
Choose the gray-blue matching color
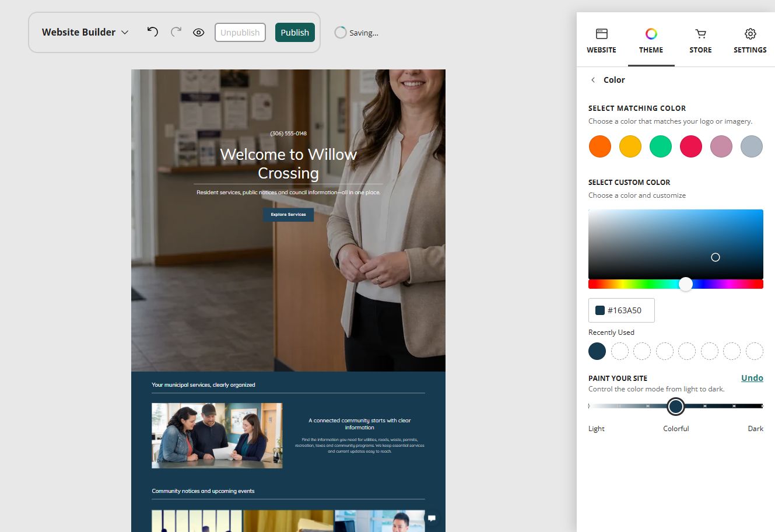tap(752, 146)
